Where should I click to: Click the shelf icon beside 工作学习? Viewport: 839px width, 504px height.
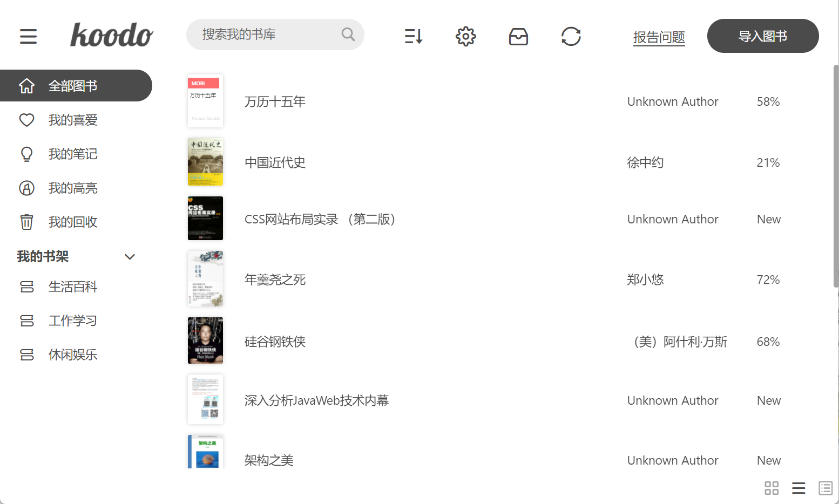coord(27,321)
